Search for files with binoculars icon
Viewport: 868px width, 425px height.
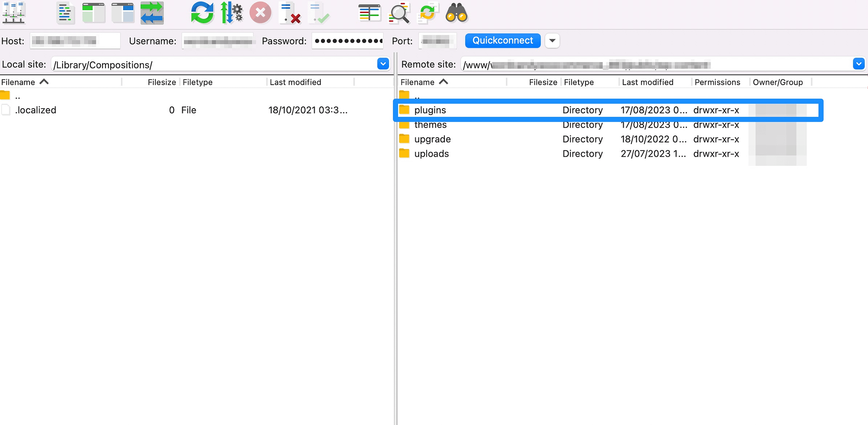[x=457, y=13]
